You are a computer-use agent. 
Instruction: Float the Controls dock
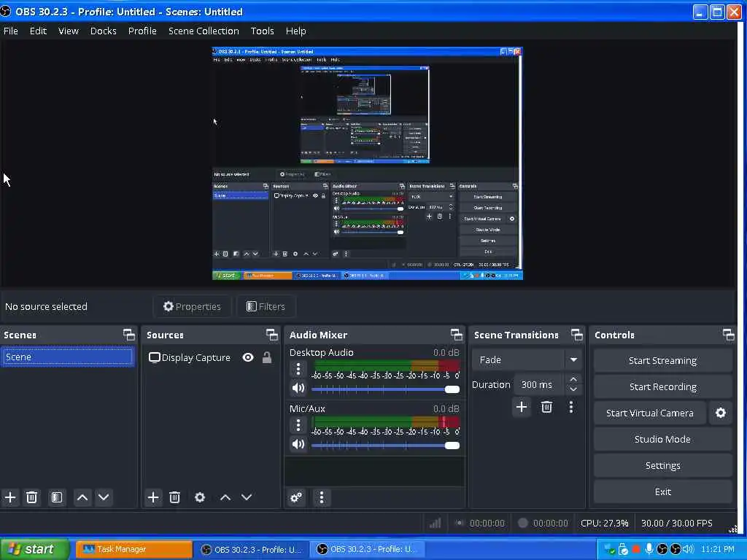point(729,335)
